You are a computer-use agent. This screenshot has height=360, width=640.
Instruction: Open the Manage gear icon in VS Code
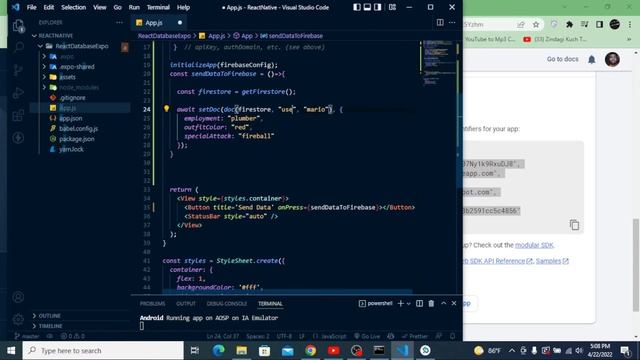tap(18, 319)
